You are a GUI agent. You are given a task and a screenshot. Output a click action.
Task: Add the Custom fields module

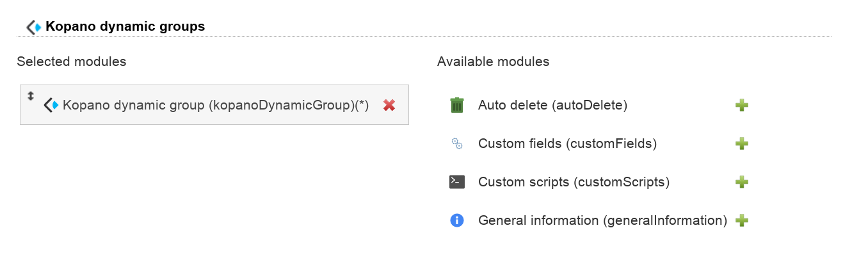(x=742, y=143)
